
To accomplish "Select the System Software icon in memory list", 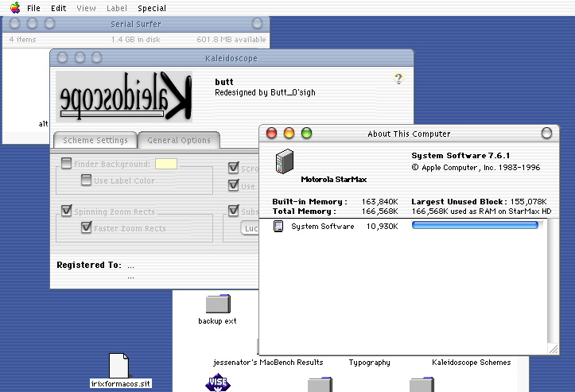I will [x=278, y=227].
